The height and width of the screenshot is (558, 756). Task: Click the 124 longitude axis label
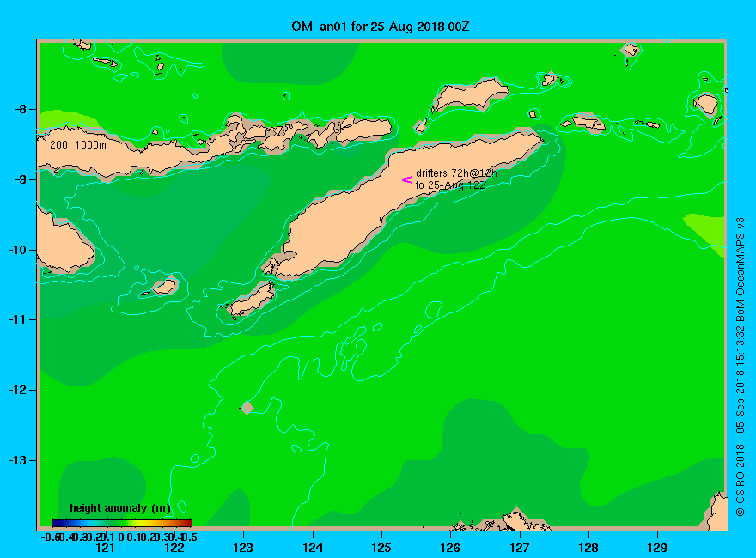(313, 548)
